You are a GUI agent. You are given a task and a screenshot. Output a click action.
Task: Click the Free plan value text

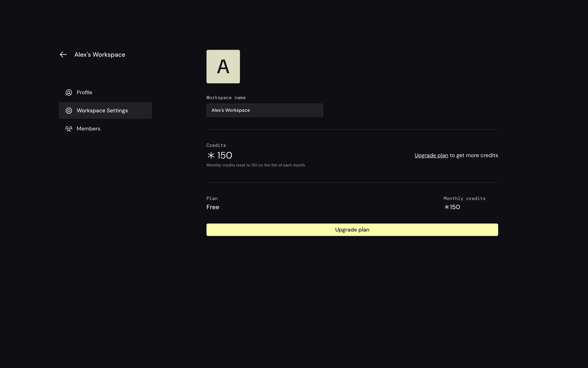tap(213, 207)
